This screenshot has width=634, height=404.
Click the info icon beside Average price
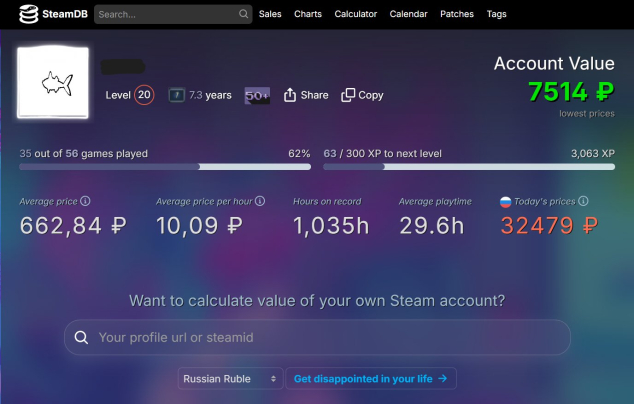pyautogui.click(x=85, y=201)
